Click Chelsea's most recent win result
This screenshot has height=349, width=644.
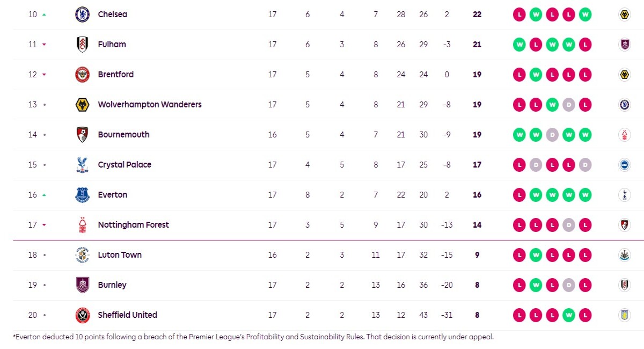(x=585, y=14)
